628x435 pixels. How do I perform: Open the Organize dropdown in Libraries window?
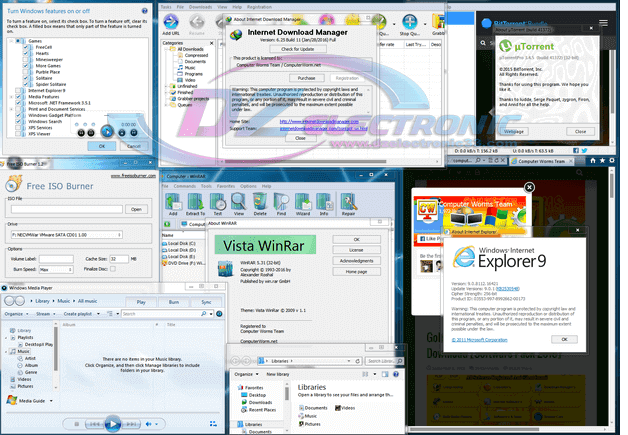tap(246, 374)
